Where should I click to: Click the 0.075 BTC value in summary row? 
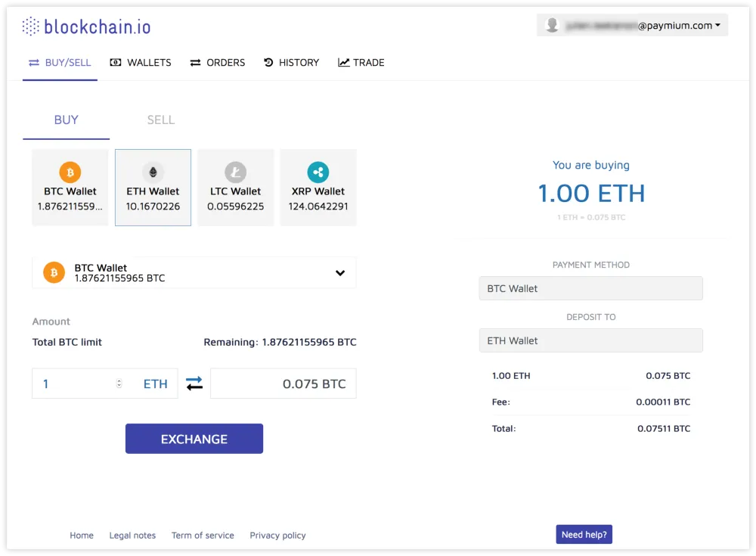tap(668, 376)
